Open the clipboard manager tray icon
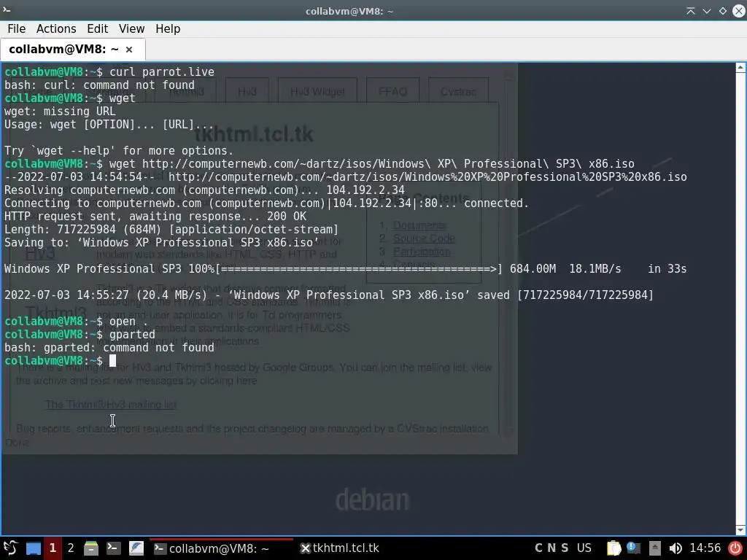 coord(614,548)
